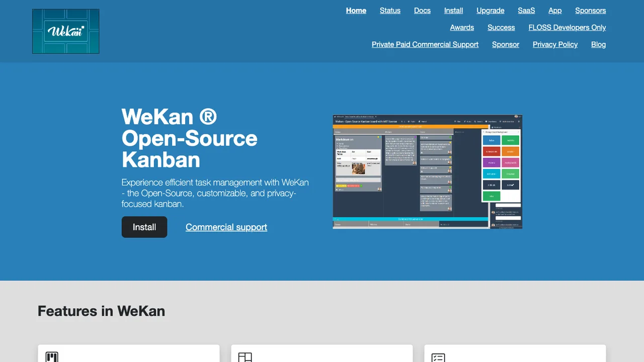Screen dimensions: 644x362
Task: Open the SaaS navigation link
Action: point(526,11)
